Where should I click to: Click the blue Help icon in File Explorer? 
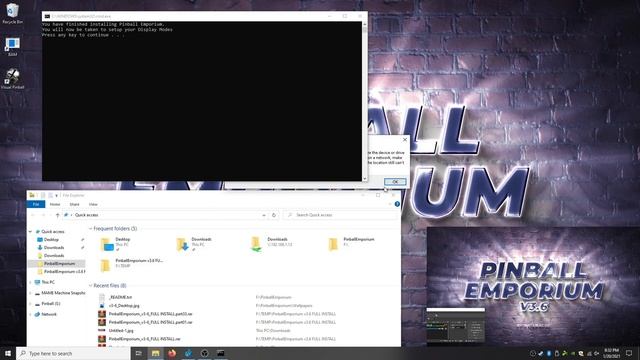(x=397, y=204)
